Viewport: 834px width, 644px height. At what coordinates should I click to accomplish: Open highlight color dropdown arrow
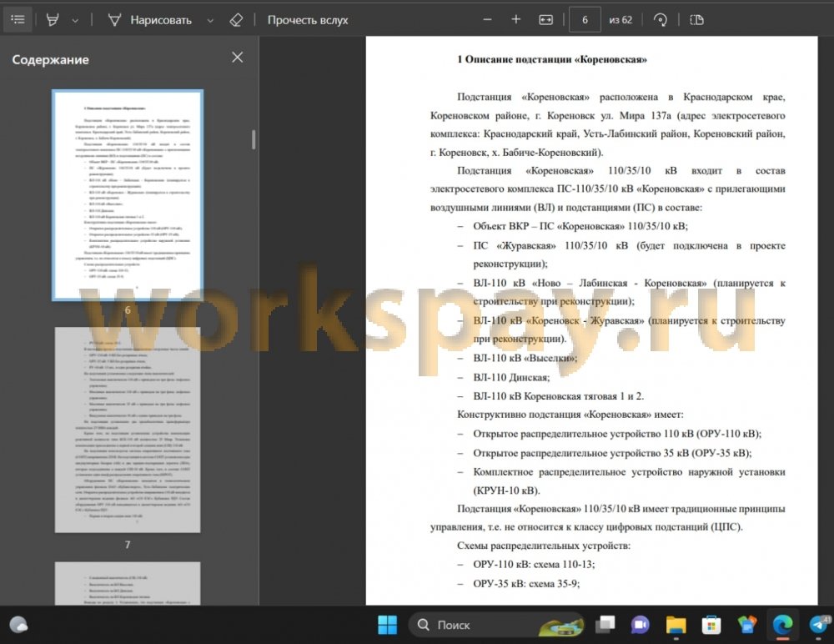[75, 21]
